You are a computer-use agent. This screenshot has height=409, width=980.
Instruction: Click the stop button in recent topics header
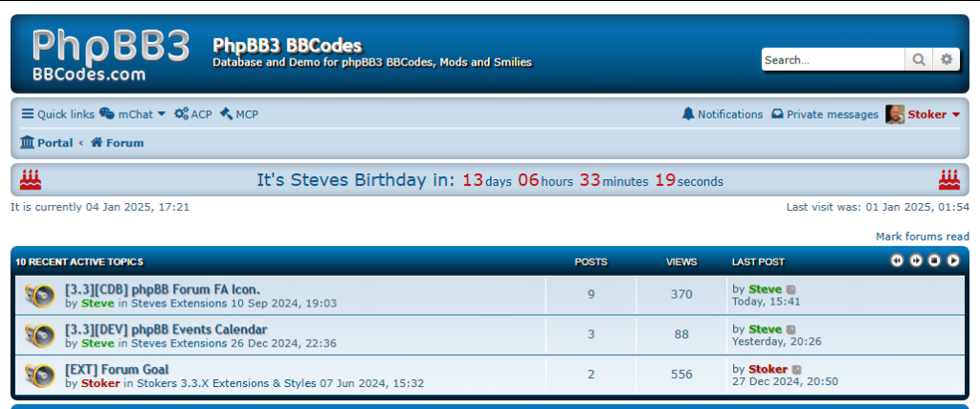[x=934, y=261]
